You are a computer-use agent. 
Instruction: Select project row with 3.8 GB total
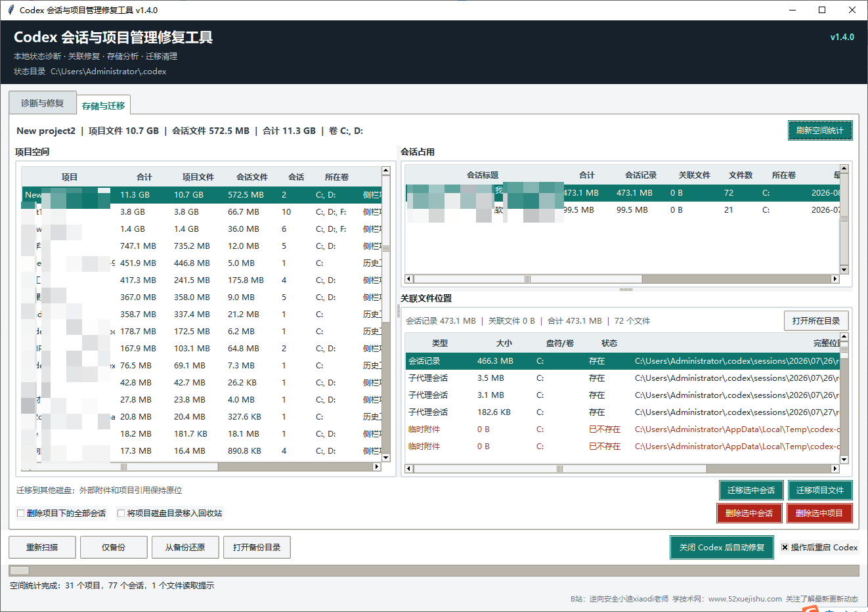point(201,212)
